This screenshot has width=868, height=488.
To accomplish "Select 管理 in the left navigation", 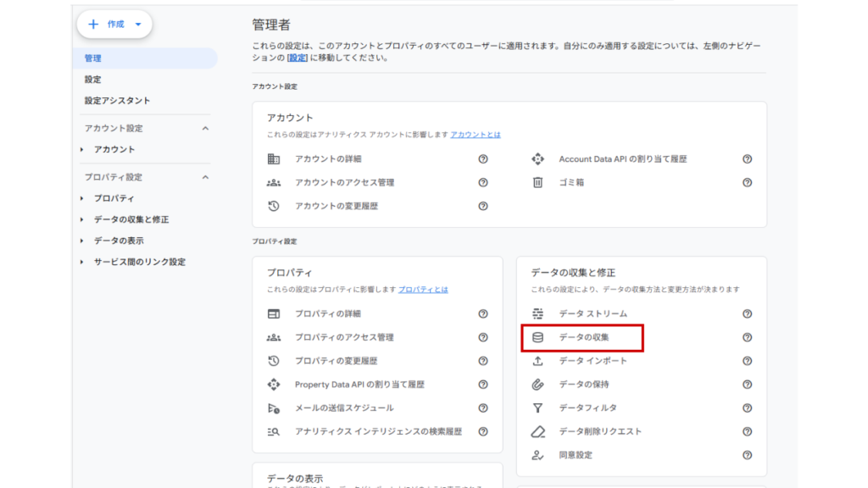I will click(x=92, y=57).
